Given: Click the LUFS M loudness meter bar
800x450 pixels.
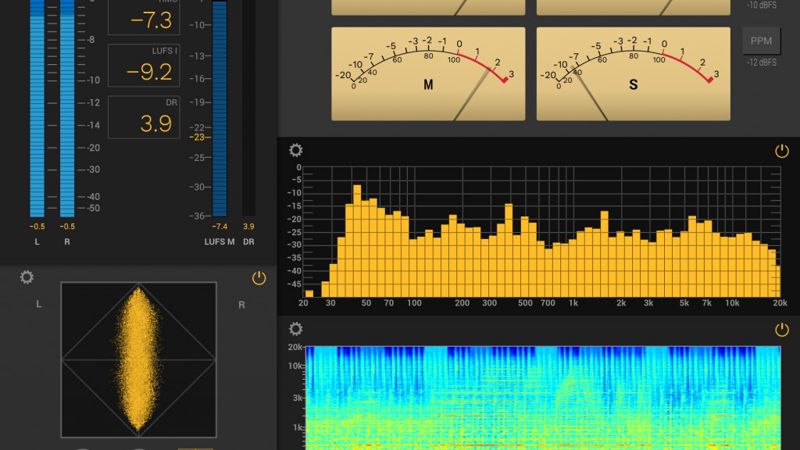Looking at the screenshot, I should pos(219,108).
